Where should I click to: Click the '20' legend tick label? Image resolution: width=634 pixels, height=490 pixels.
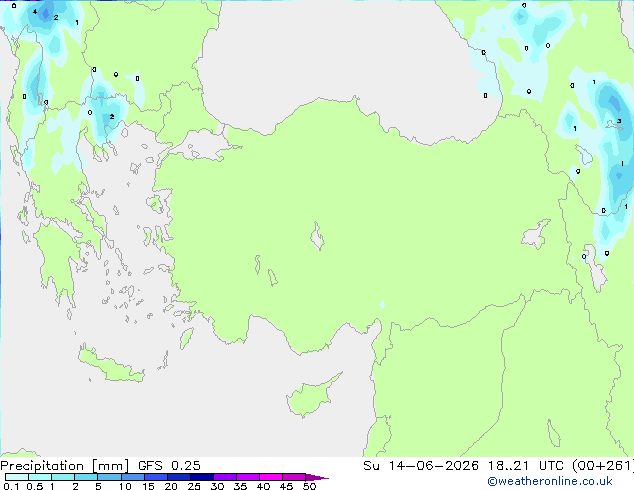tap(171, 486)
